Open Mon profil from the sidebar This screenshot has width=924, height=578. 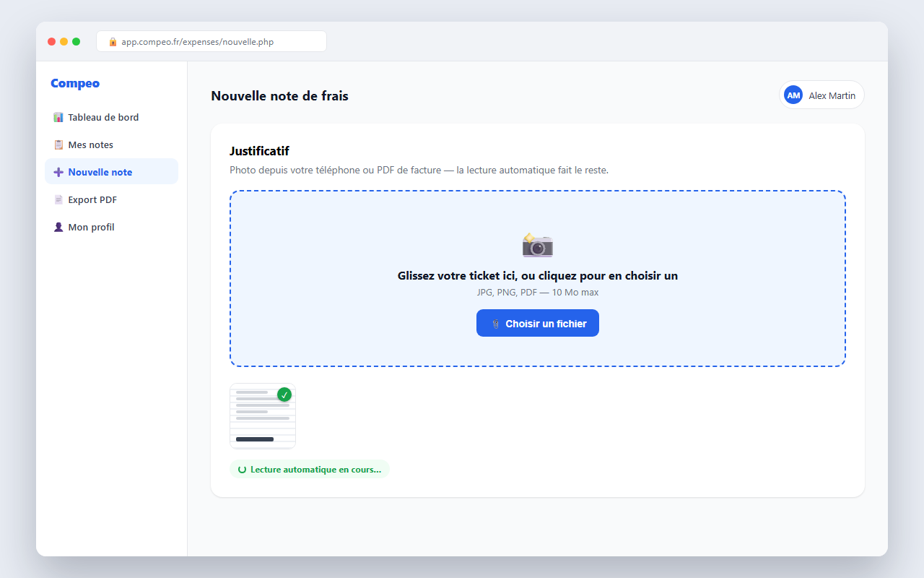[111, 227]
